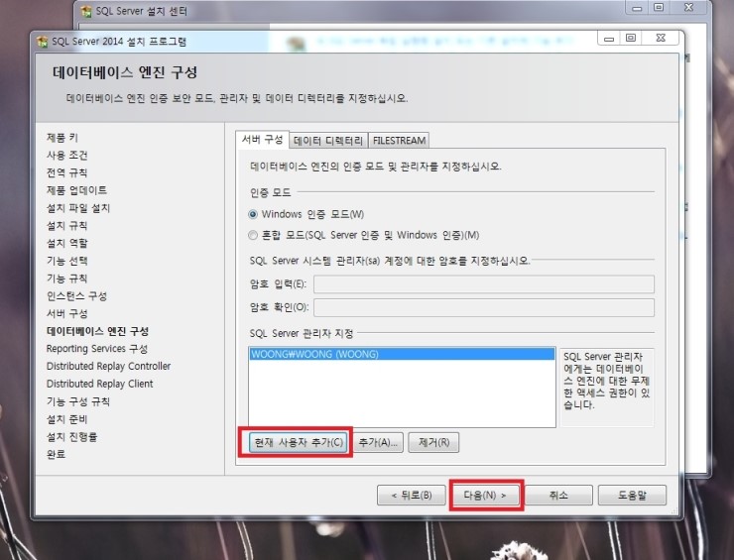Click 제품 키 step in sidebar
This screenshot has height=560, width=734.
[62, 138]
